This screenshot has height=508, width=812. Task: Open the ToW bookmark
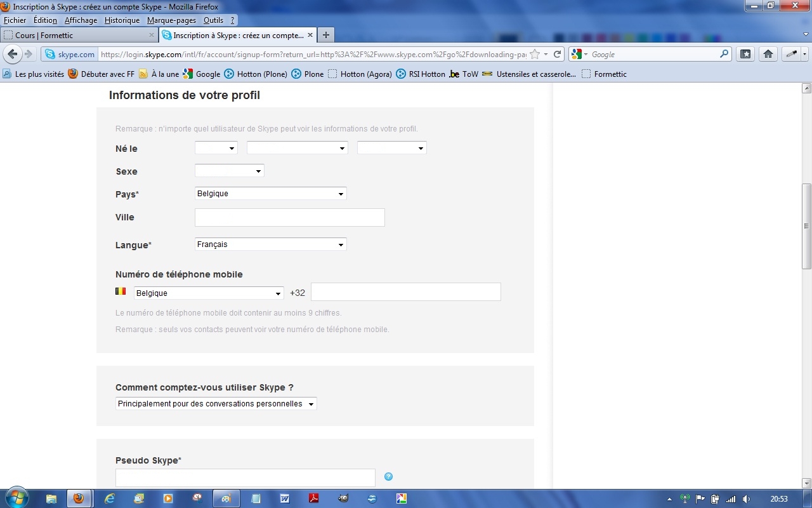[464, 74]
